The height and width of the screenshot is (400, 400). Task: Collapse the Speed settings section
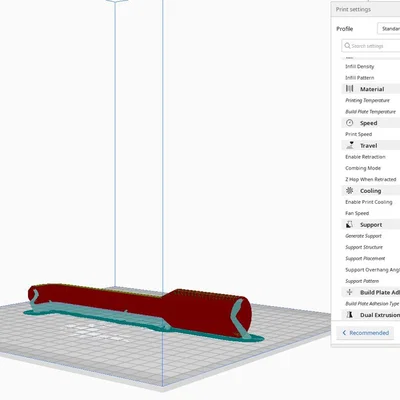coord(371,123)
